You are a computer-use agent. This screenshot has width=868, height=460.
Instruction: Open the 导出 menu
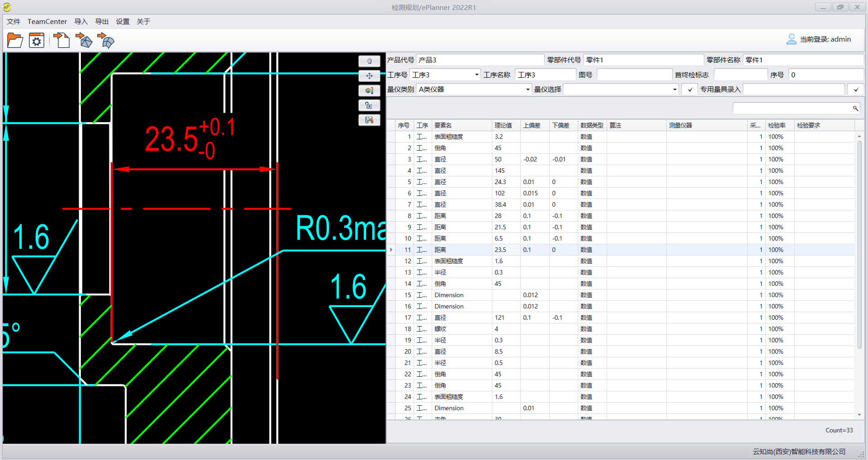pos(102,22)
